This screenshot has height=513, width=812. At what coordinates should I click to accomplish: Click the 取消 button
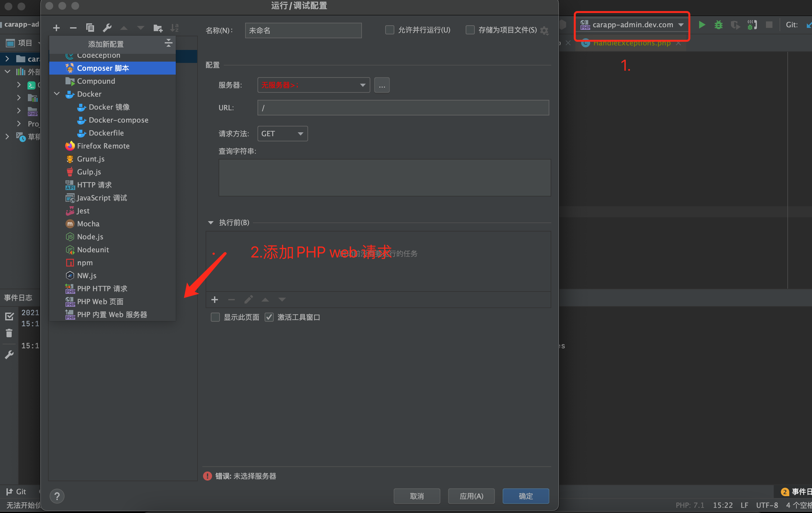416,496
